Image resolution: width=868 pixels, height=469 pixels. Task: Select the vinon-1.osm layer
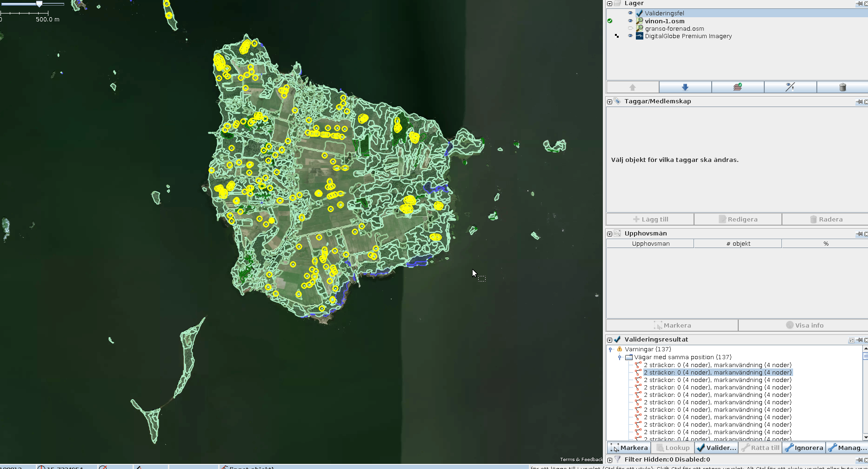664,21
